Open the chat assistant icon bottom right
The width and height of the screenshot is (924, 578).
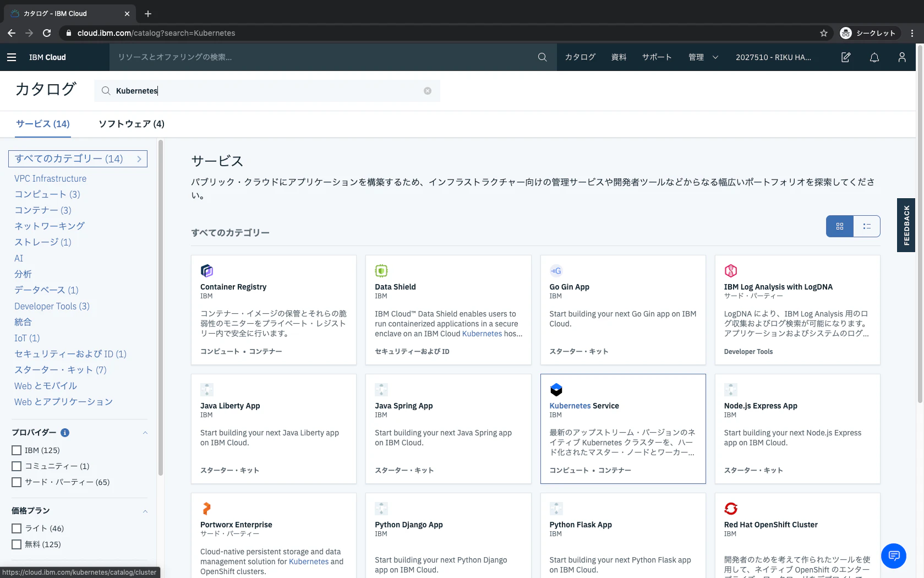tap(894, 556)
